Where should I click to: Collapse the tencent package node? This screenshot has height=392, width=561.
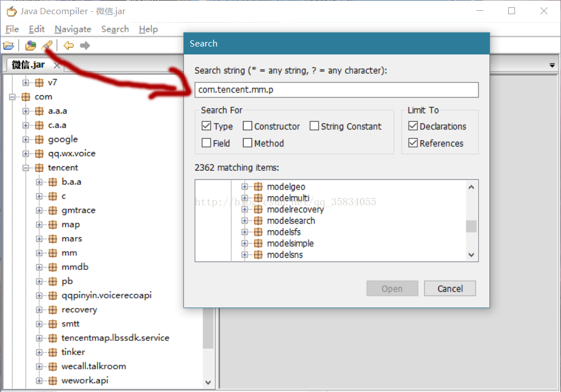(x=26, y=167)
